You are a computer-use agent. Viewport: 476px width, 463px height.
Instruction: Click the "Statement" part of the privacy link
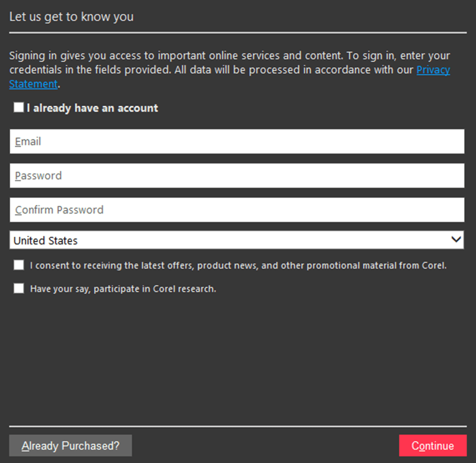tap(33, 84)
